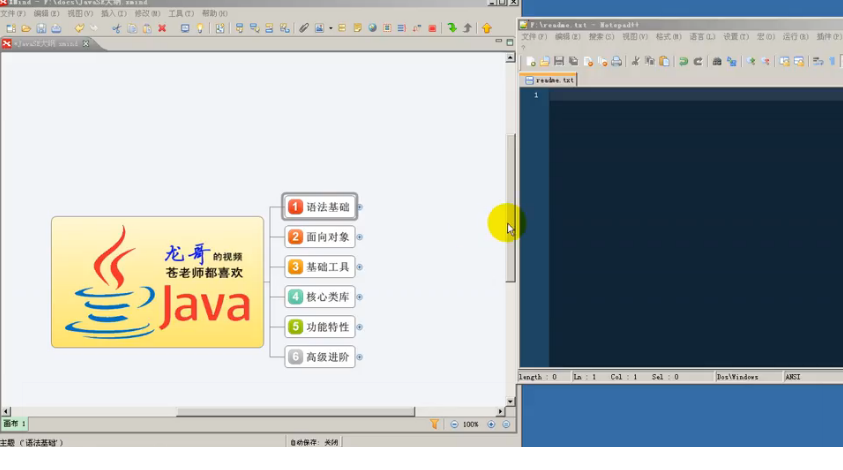This screenshot has width=843, height=470.
Task: Click the green drill-down arrow in XMind
Action: click(452, 28)
